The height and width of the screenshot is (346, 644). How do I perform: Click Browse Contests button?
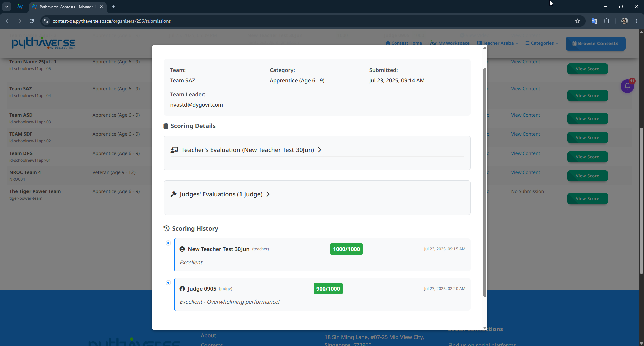595,44
